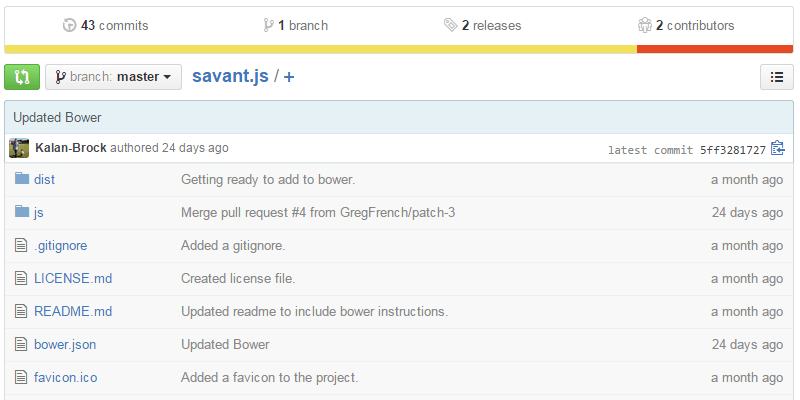View the 2 releases tab
800x400 pixels.
[x=482, y=25]
